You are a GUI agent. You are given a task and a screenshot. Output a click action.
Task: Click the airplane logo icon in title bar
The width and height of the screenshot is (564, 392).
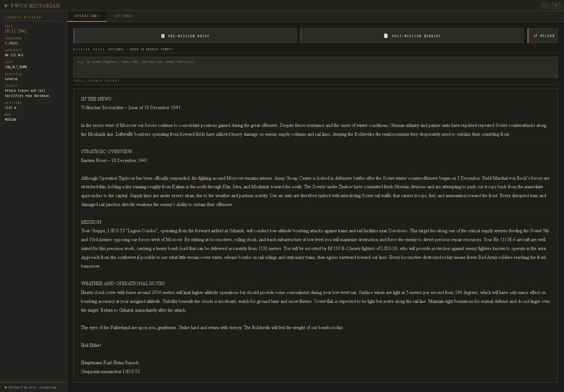[6, 5]
